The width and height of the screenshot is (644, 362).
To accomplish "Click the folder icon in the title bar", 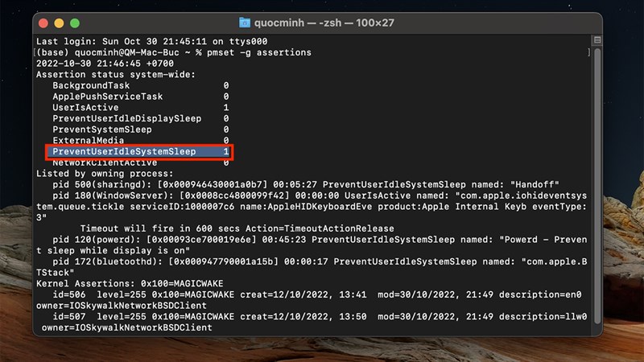I will pos(245,23).
